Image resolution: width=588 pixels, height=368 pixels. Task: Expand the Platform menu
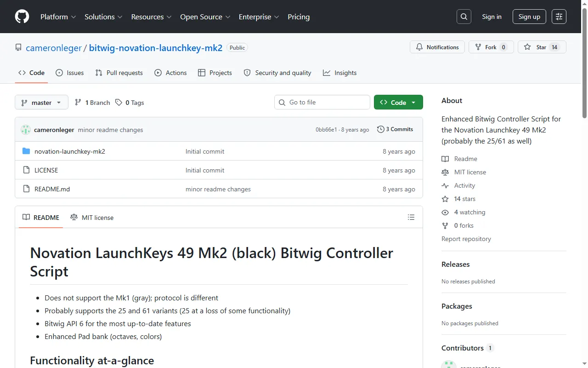point(58,17)
